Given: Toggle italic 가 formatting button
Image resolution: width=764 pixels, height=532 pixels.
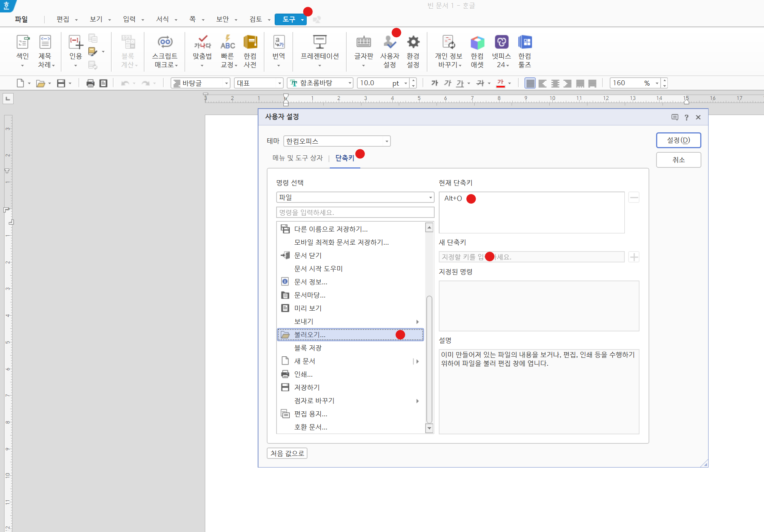Looking at the screenshot, I should click(447, 83).
